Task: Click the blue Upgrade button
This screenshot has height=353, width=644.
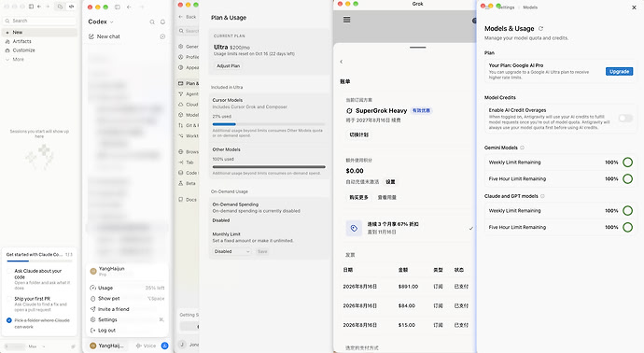Action: (619, 72)
